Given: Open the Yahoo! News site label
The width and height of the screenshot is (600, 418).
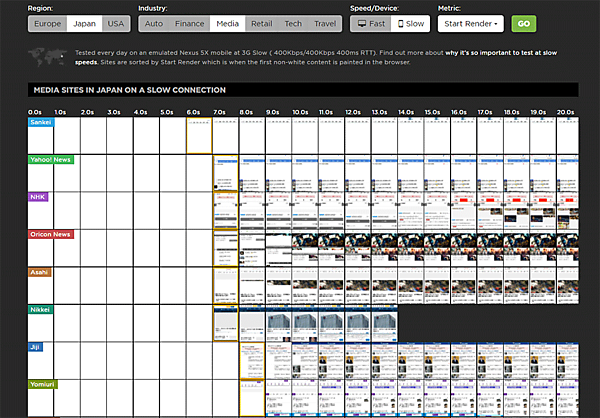Looking at the screenshot, I should pos(49,159).
